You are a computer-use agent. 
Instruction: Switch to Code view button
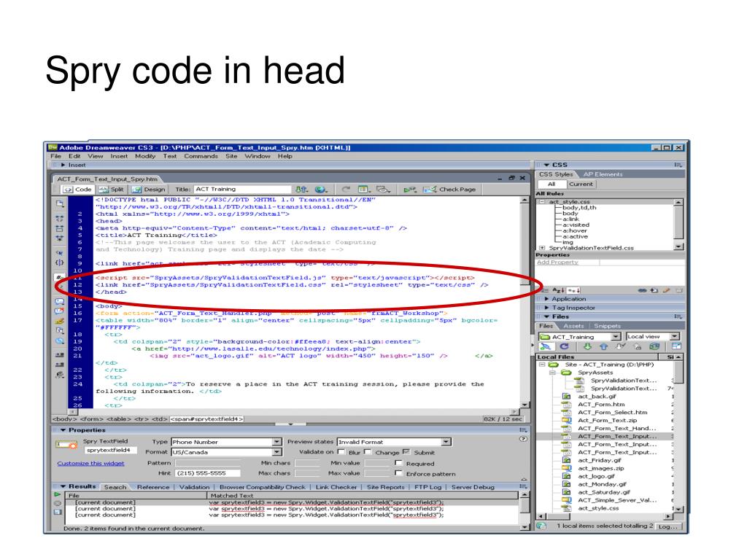(77, 189)
